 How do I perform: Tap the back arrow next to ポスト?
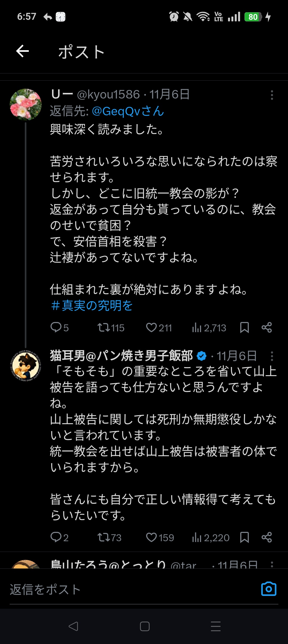coord(22,51)
